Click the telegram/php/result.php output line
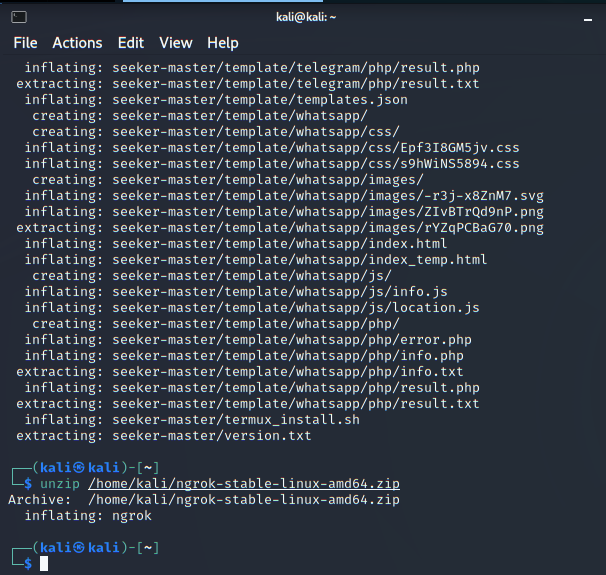The height and width of the screenshot is (575, 606). pyautogui.click(x=252, y=68)
